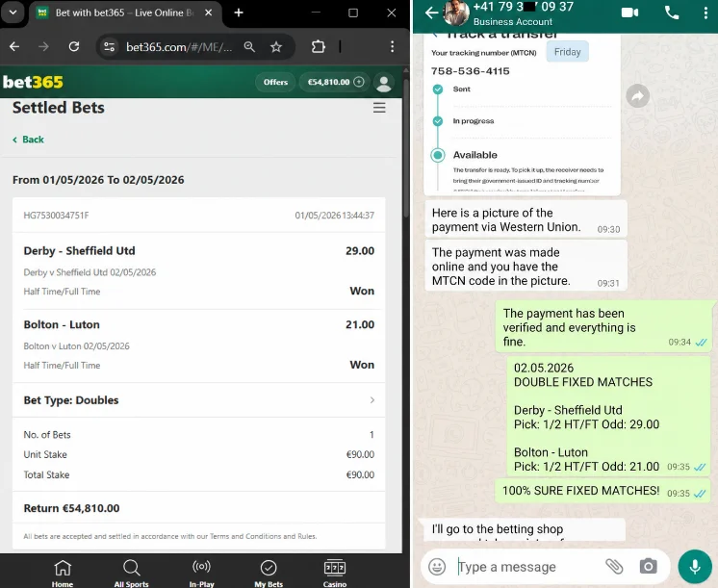Open Home in bet365 bottom navigation
This screenshot has width=718, height=588.
(63, 573)
